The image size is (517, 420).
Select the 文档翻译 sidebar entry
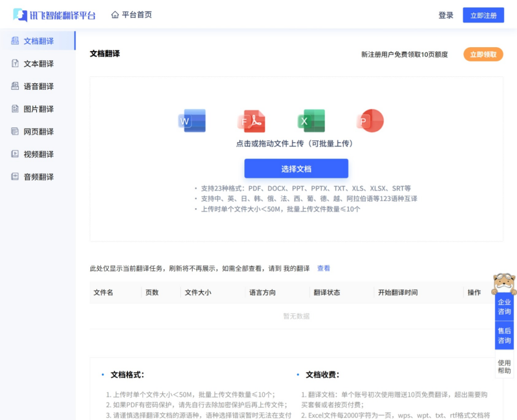[36, 40]
